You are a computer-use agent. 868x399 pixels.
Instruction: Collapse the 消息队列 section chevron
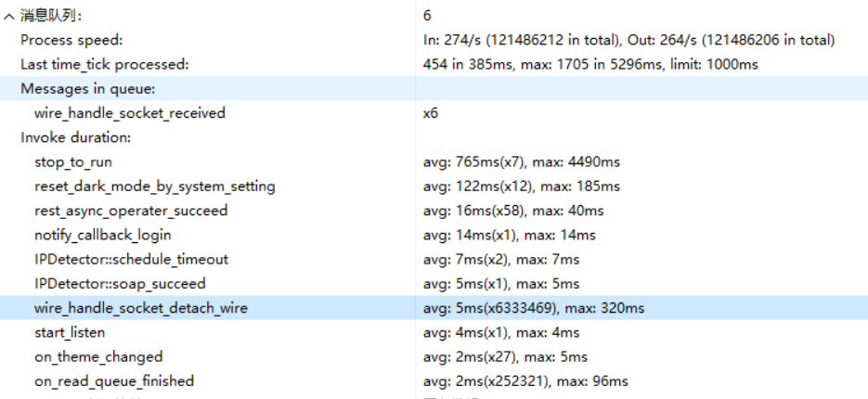point(9,17)
